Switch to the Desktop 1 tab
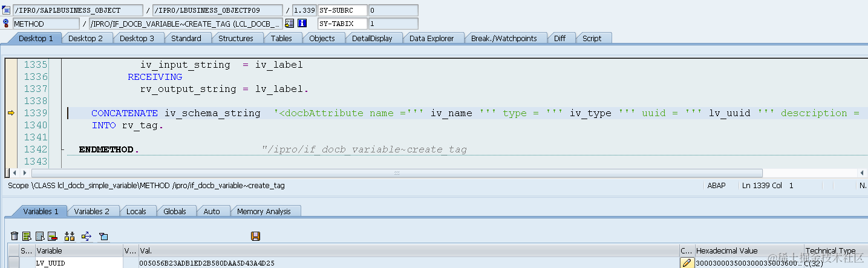Screen dimensions: 868x268 [x=36, y=38]
